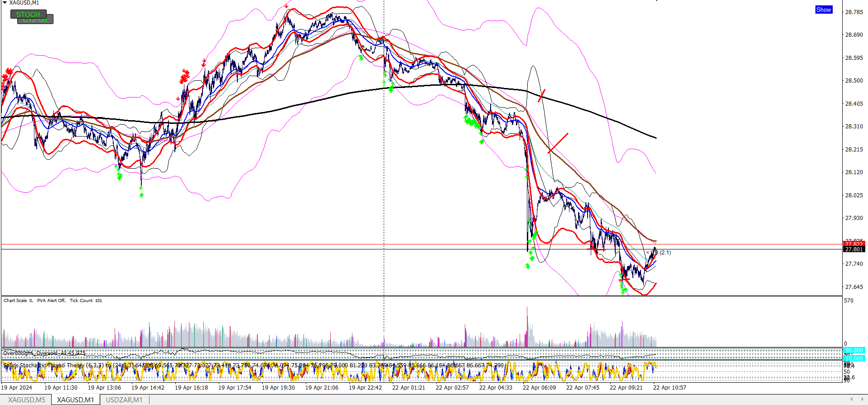Viewport: 868px width, 405px height.
Task: Click the 22 Apr 04:33 time label
Action: click(496, 387)
